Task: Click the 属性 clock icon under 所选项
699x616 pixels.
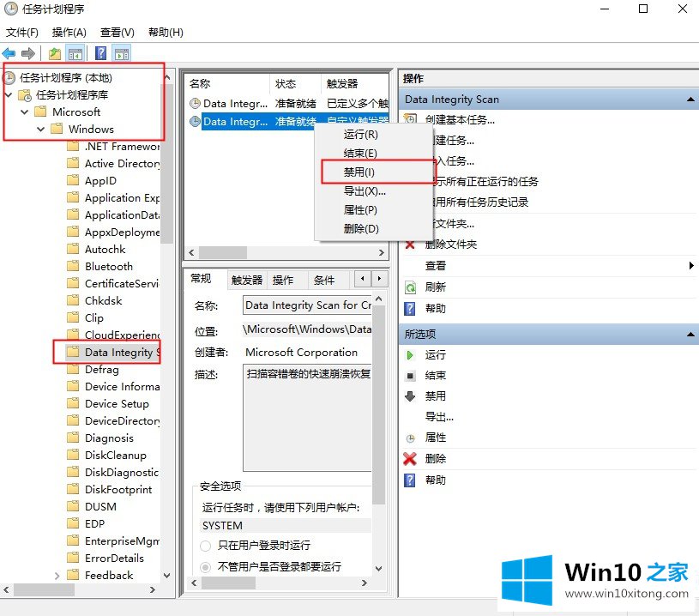Action: (410, 438)
